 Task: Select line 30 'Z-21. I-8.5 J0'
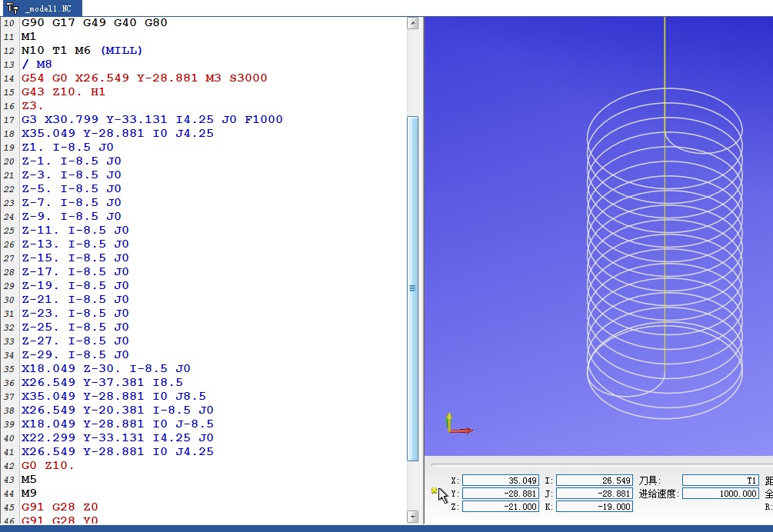[x=75, y=299]
